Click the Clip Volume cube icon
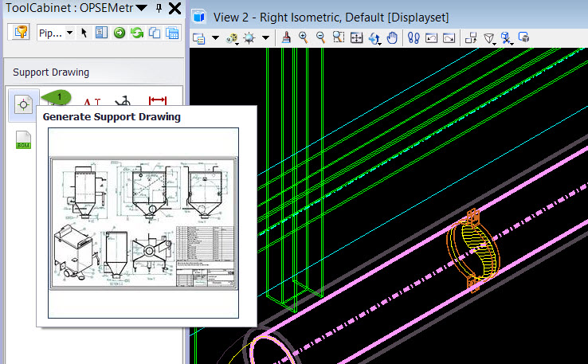The height and width of the screenshot is (364, 588). coord(507,38)
